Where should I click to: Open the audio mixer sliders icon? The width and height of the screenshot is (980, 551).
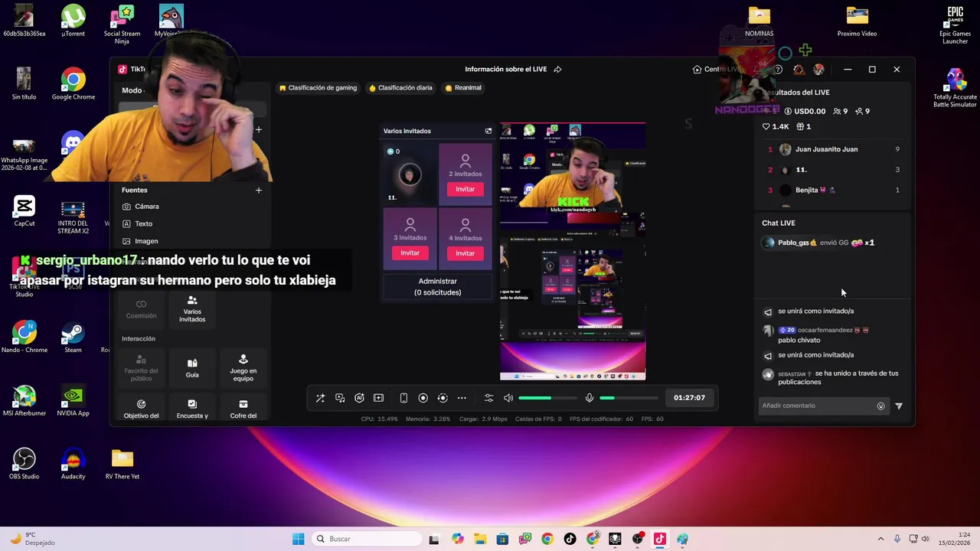(488, 398)
